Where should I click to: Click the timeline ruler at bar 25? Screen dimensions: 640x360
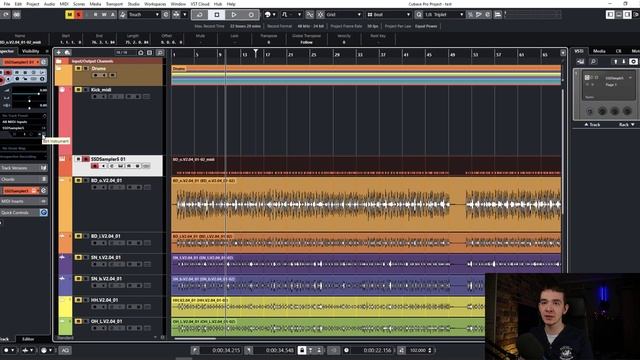point(313,54)
